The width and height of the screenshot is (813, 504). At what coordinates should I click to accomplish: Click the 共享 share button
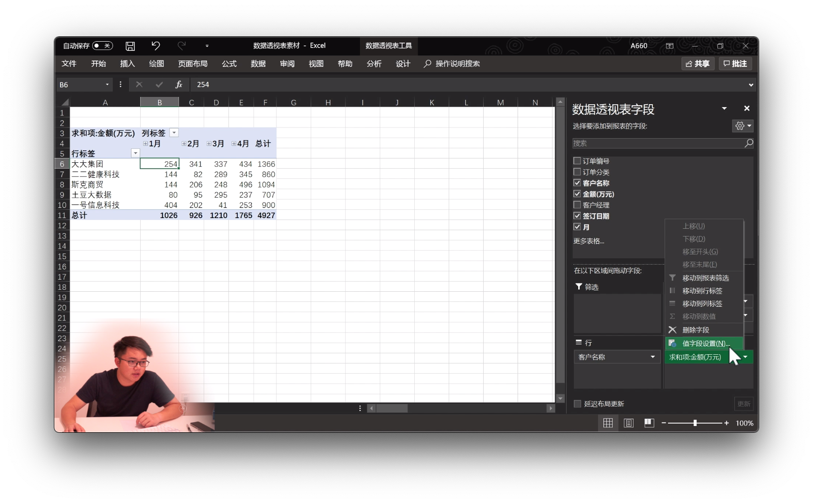(698, 63)
